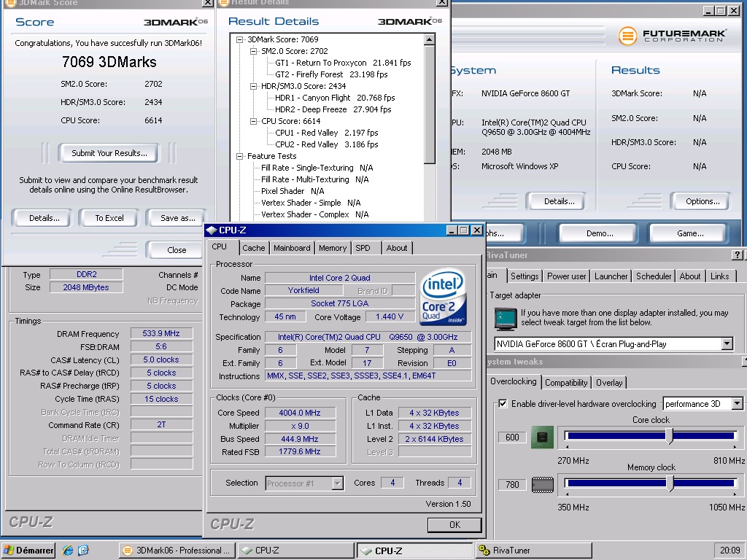Open the Processor #1 selection dropdown

pyautogui.click(x=337, y=483)
